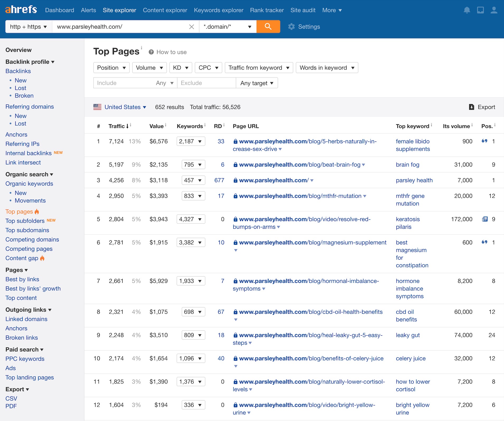Expand the 2,187 keywords dropdown
504x421 pixels.
[x=191, y=141]
